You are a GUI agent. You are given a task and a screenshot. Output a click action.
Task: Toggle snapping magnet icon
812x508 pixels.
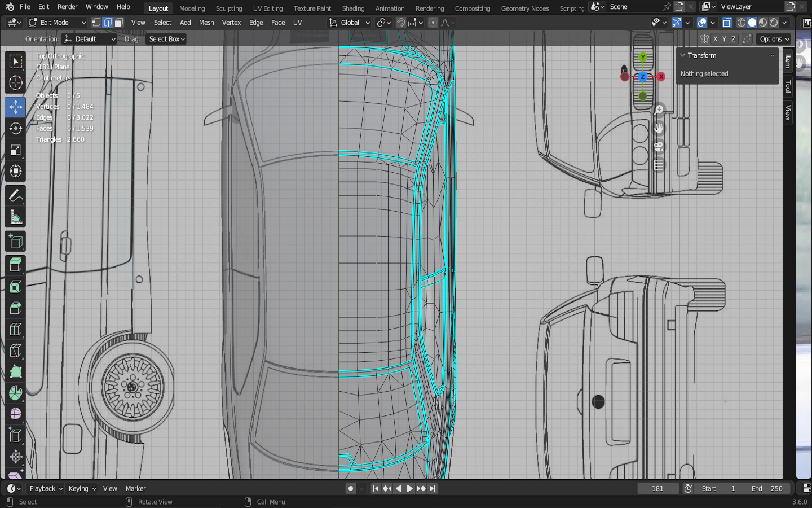click(400, 23)
